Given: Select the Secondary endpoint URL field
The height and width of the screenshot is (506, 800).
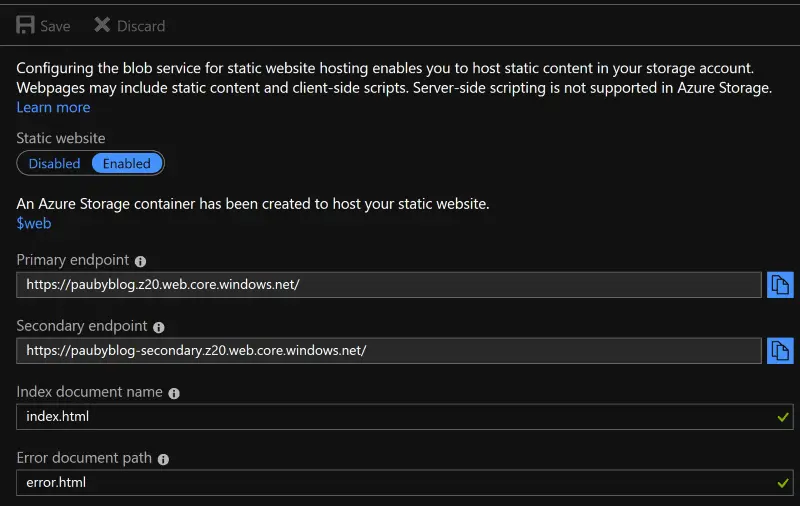Looking at the screenshot, I should pyautogui.click(x=389, y=350).
